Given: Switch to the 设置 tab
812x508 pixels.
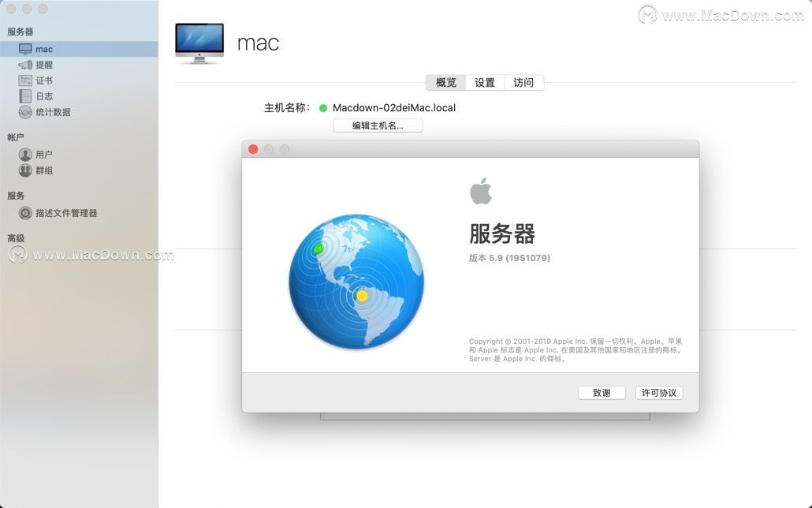Looking at the screenshot, I should click(x=485, y=82).
